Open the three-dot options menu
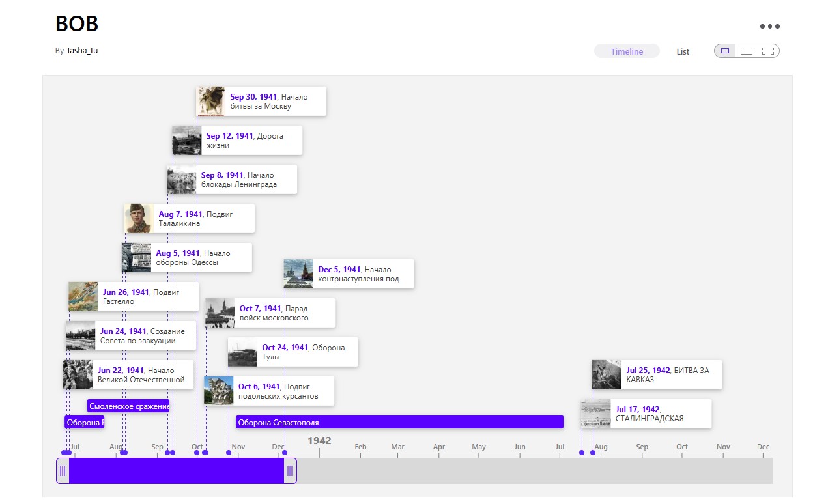Image resolution: width=828 pixels, height=504 pixels. click(769, 27)
